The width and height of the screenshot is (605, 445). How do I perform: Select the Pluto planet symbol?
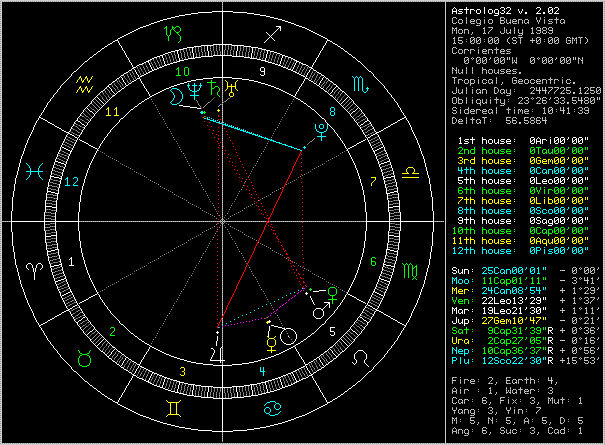(321, 132)
